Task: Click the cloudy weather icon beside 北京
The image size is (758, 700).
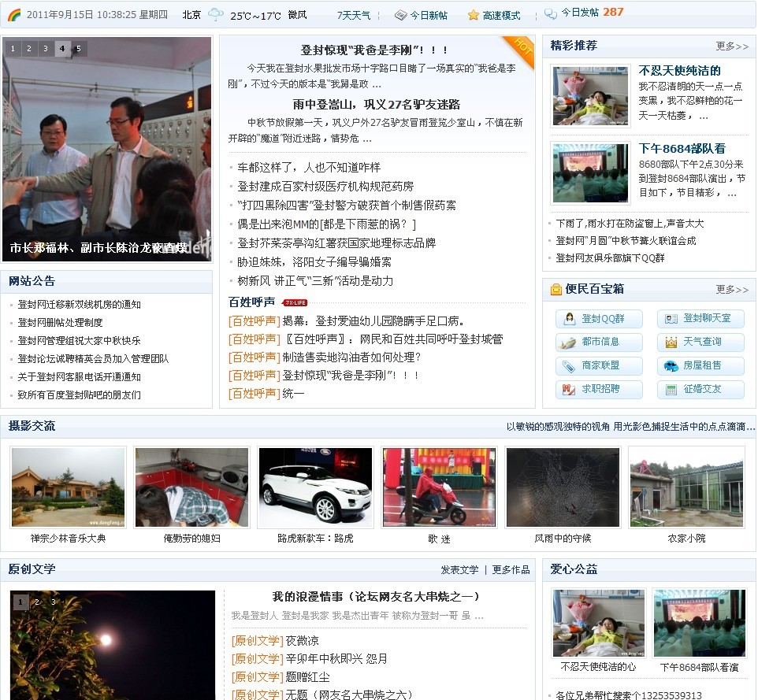Action: point(216,14)
